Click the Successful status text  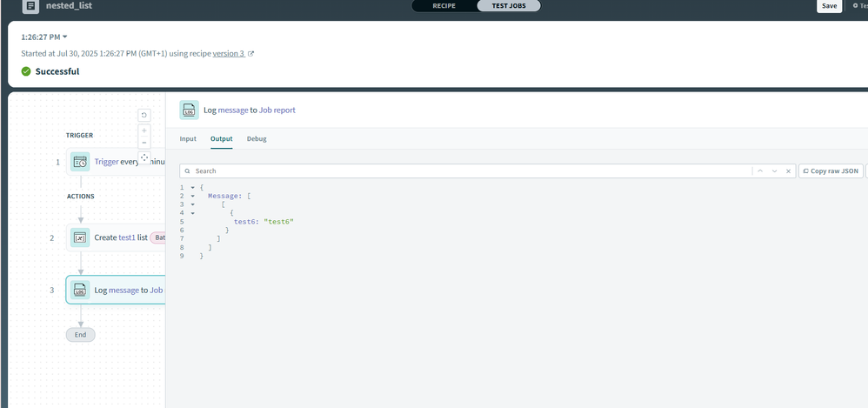point(57,71)
